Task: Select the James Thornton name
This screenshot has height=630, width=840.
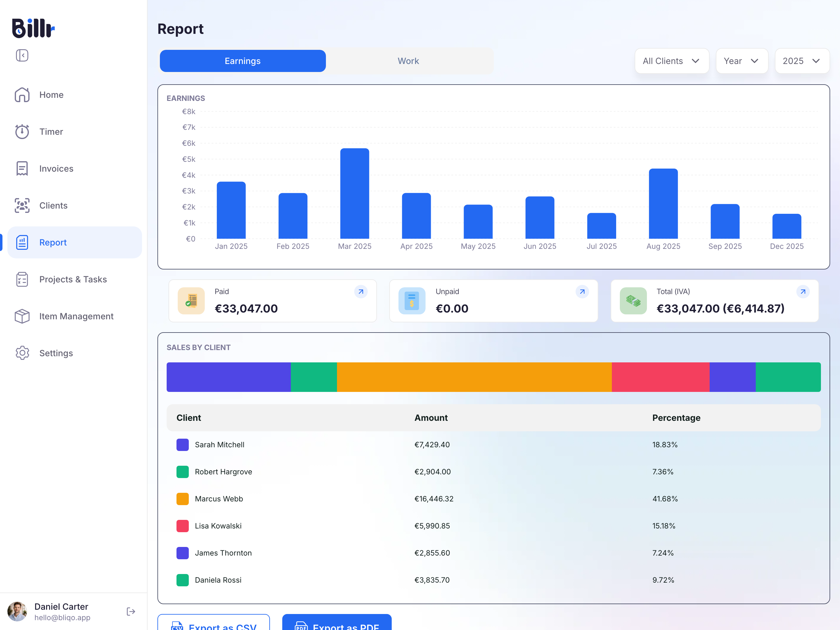Action: [x=223, y=553]
